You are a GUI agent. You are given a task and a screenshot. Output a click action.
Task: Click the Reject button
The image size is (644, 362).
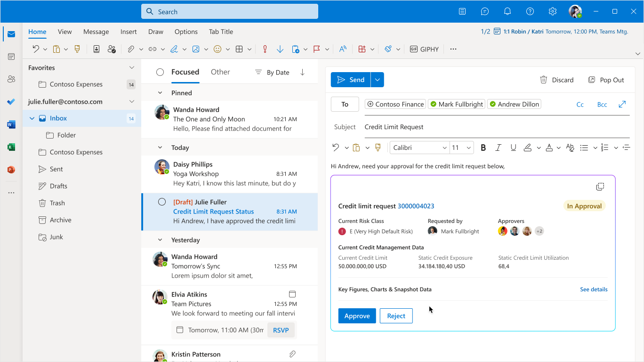[396, 316]
